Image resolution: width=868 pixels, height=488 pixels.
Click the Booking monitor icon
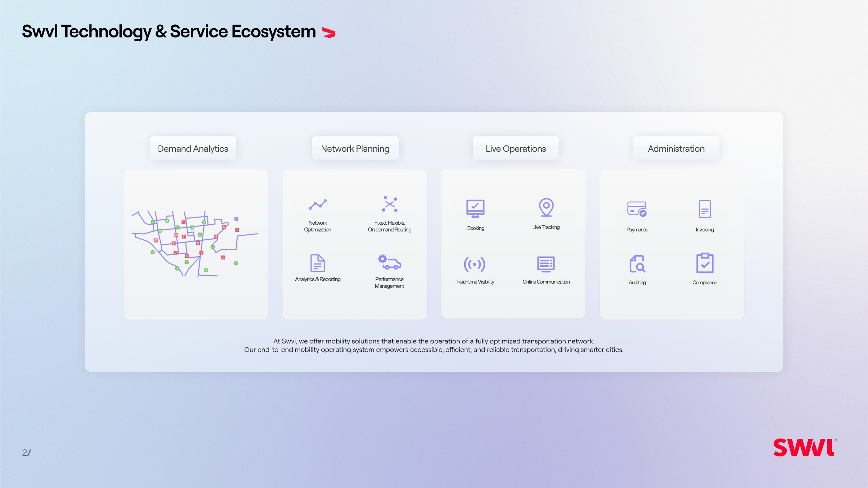pos(475,209)
